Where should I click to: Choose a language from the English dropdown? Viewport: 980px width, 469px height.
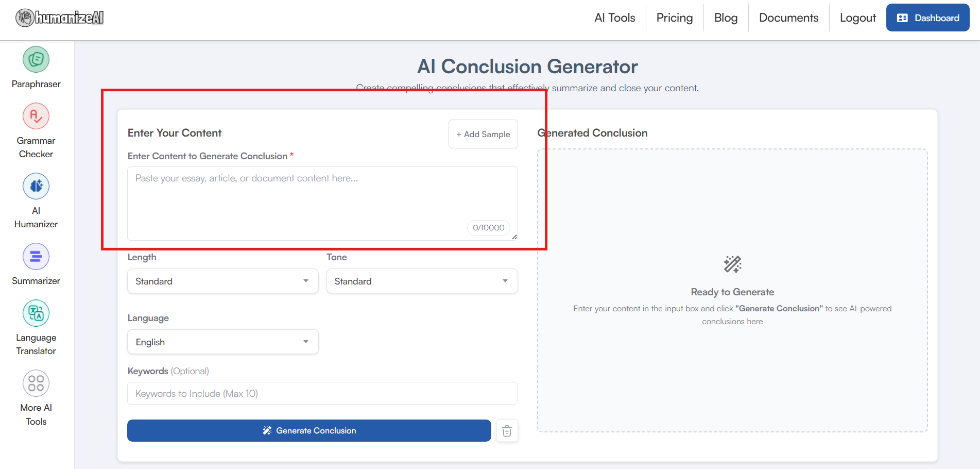[x=222, y=342]
